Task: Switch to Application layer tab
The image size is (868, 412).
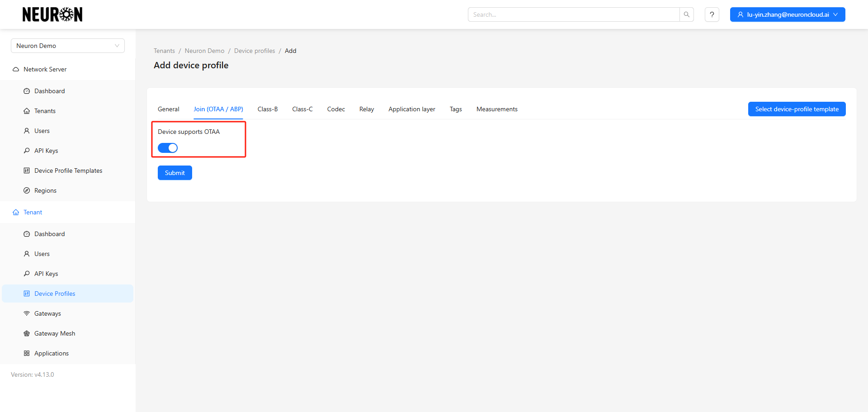Action: pyautogui.click(x=412, y=109)
